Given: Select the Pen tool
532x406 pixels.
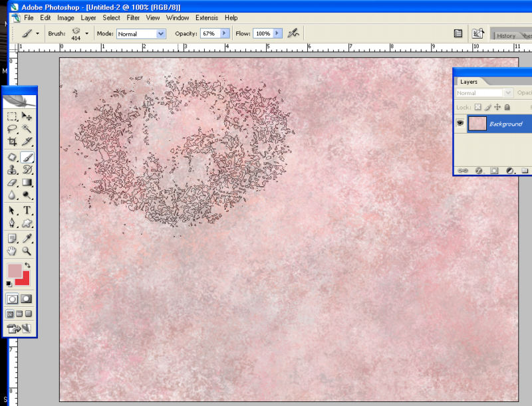Looking at the screenshot, I should coord(12,223).
